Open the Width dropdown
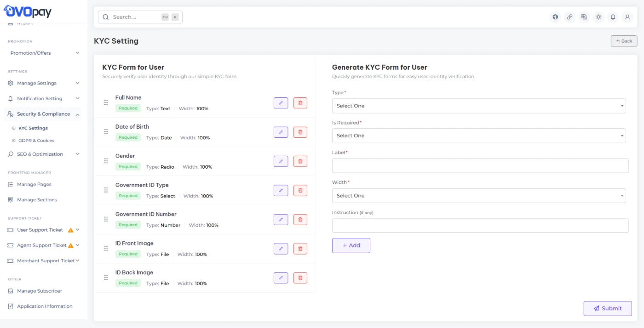This screenshot has width=644, height=328. pos(479,195)
